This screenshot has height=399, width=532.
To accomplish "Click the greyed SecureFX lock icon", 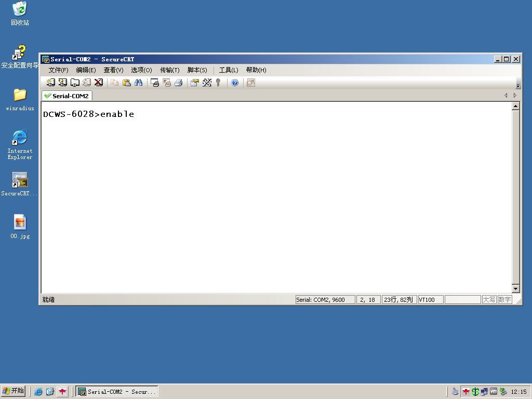I will pyautogui.click(x=251, y=83).
